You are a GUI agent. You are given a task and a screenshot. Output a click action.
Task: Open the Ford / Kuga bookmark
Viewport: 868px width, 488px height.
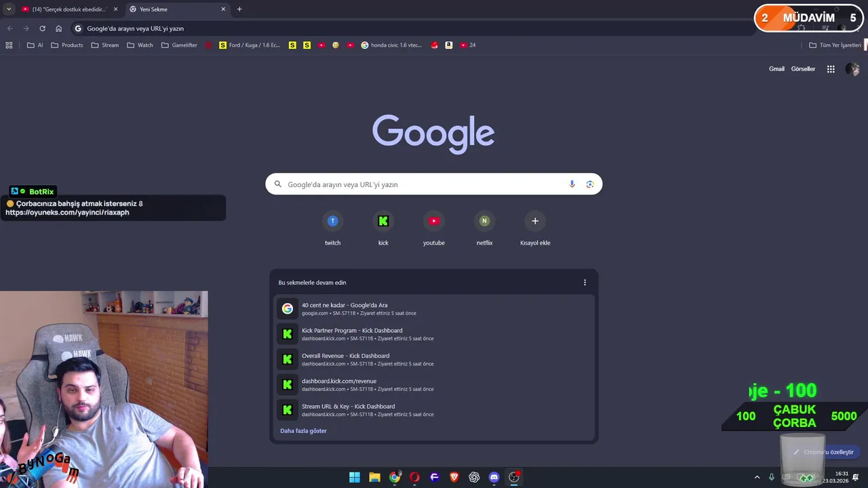point(250,45)
